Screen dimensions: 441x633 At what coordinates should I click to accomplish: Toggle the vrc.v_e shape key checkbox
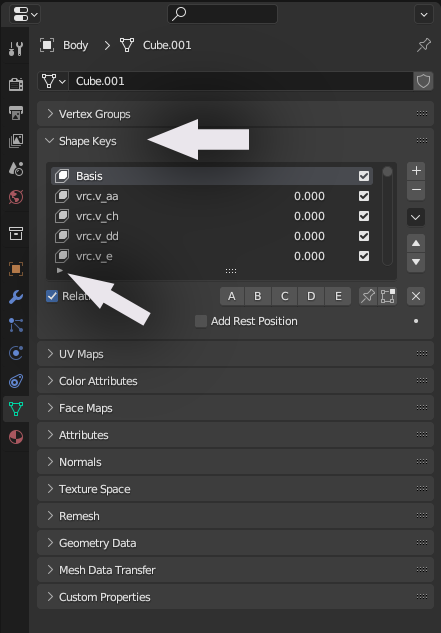coord(364,256)
